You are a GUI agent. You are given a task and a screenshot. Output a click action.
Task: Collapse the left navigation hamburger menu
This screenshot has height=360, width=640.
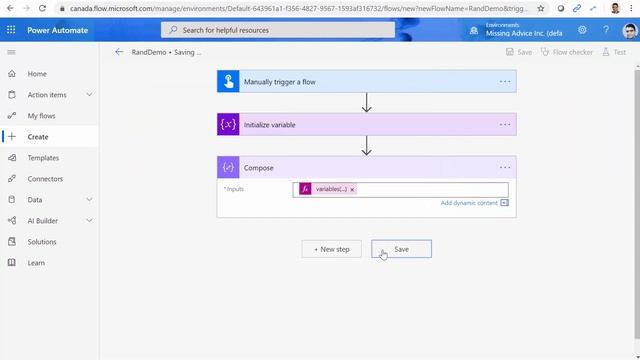(11, 52)
